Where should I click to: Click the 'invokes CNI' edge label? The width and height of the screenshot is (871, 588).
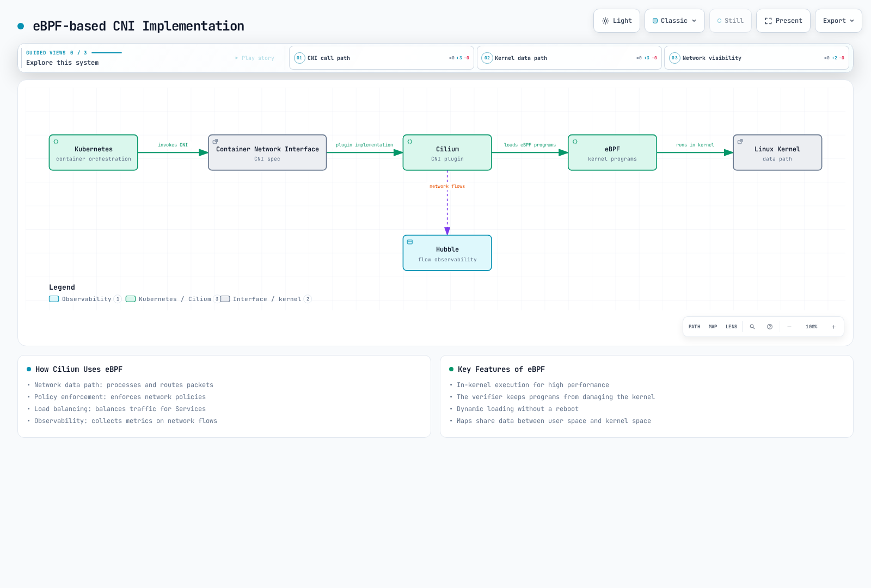click(x=173, y=145)
